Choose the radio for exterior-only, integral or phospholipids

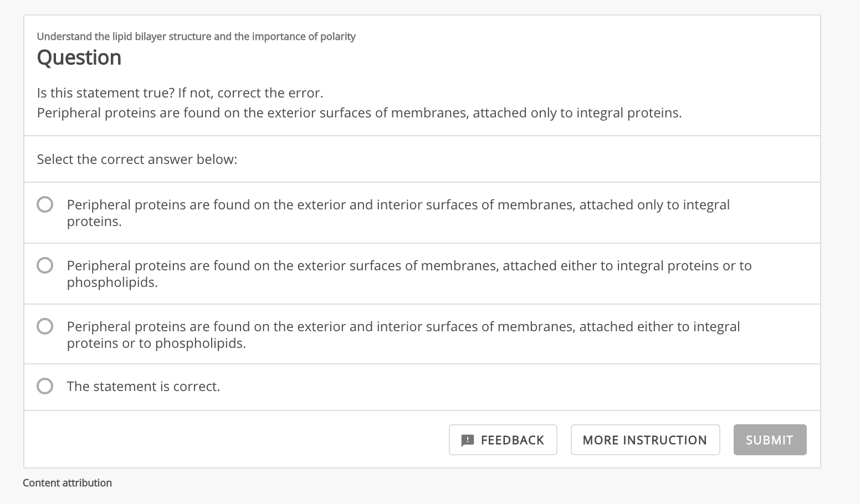pos(45,265)
